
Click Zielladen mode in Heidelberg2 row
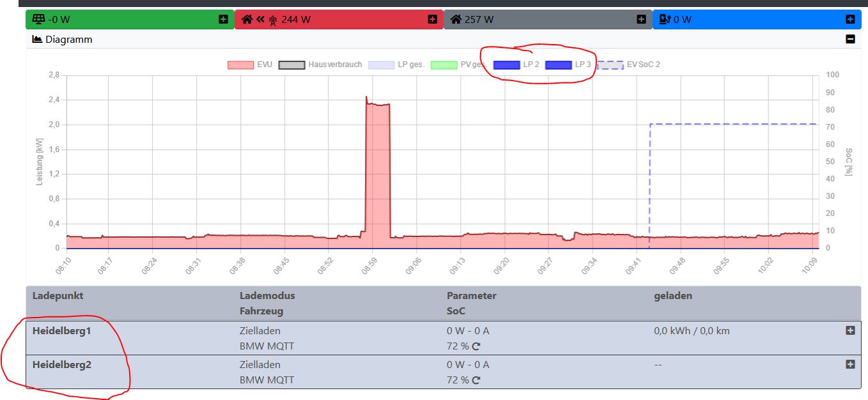(x=260, y=364)
